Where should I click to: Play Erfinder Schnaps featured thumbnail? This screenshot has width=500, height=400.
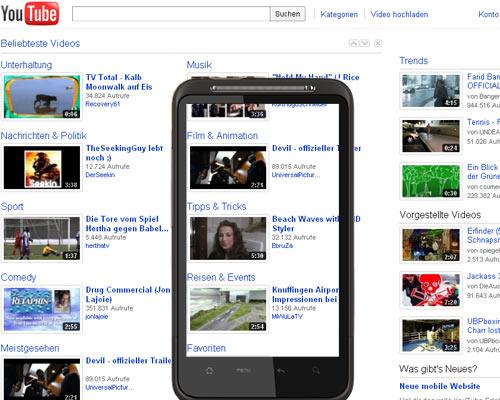[431, 244]
